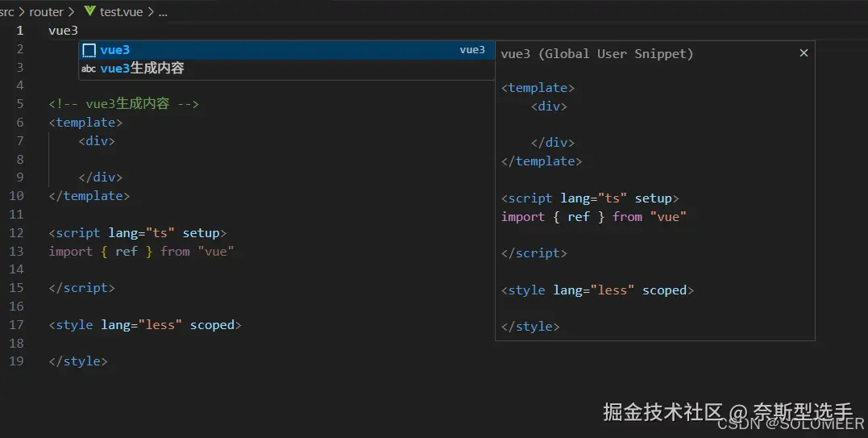Click the Vue file icon in breadcrumb
Image resolution: width=868 pixels, height=438 pixels.
click(x=90, y=11)
